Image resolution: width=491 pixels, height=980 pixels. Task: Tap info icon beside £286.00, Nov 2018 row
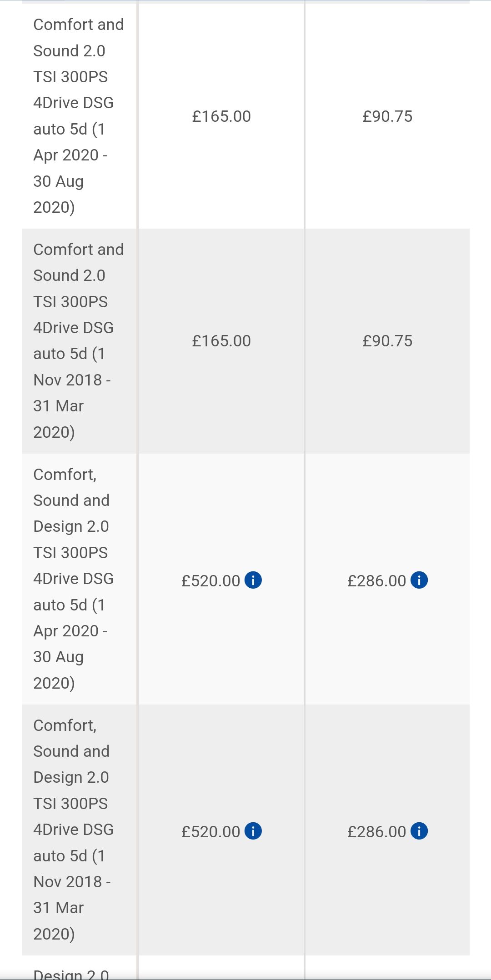click(419, 831)
